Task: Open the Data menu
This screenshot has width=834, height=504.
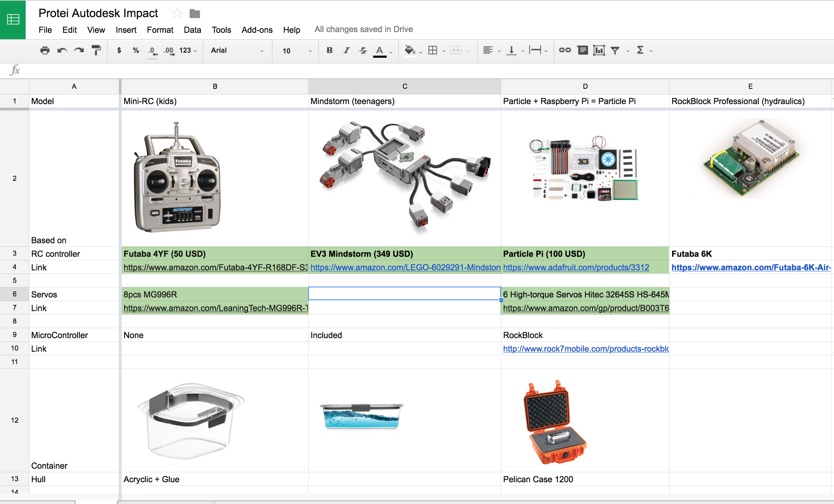Action: pyautogui.click(x=192, y=30)
